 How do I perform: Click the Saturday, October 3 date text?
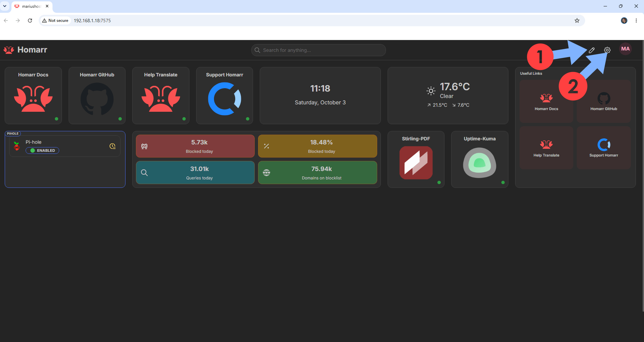click(x=320, y=102)
